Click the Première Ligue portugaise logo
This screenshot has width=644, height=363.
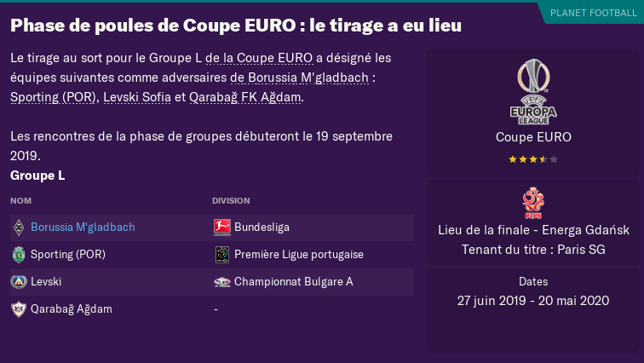click(222, 255)
